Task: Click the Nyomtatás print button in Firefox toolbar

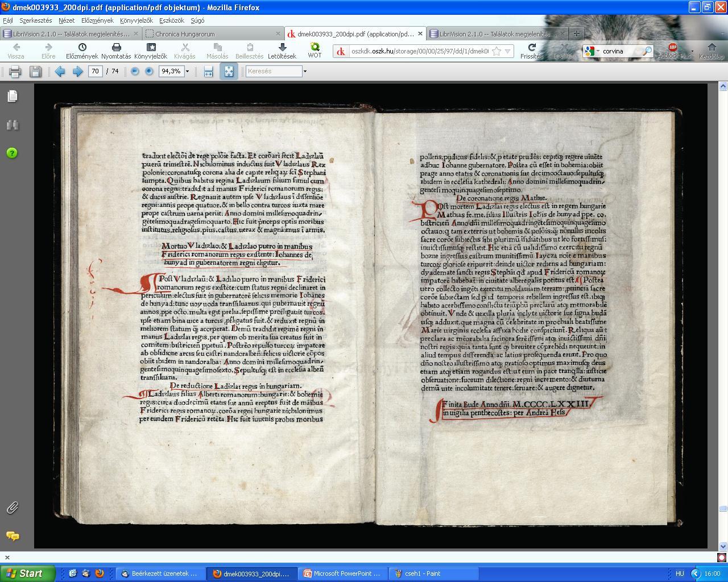Action: coord(116,51)
